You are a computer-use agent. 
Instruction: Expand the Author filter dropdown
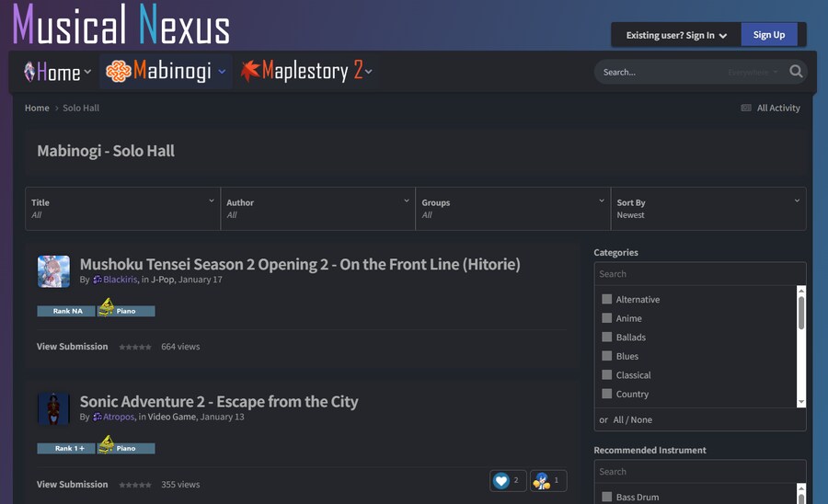pos(318,209)
